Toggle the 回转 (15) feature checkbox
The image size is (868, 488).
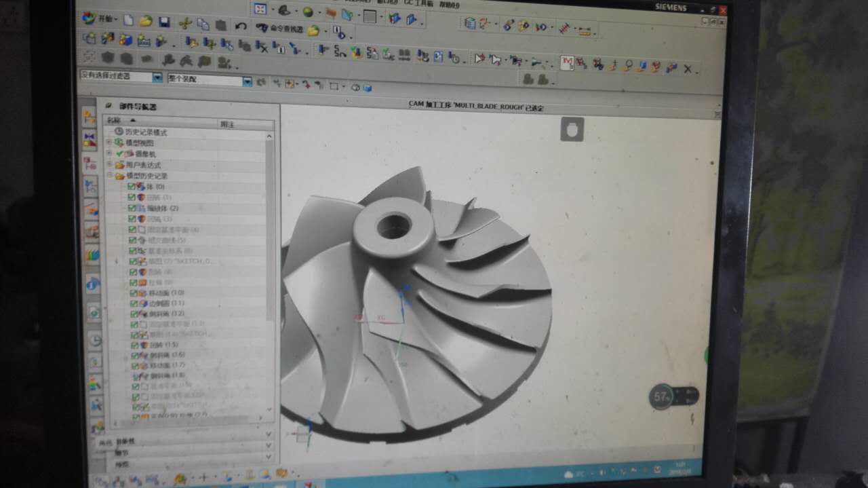click(x=134, y=345)
